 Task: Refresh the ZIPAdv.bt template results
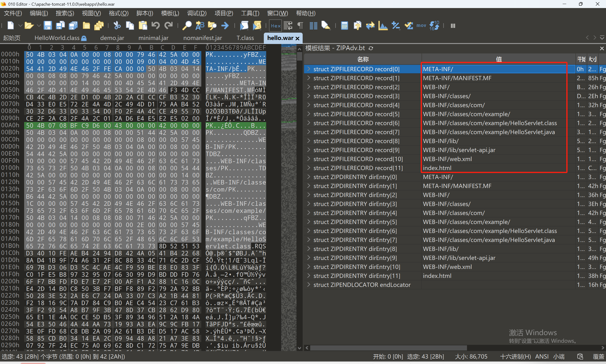(371, 48)
